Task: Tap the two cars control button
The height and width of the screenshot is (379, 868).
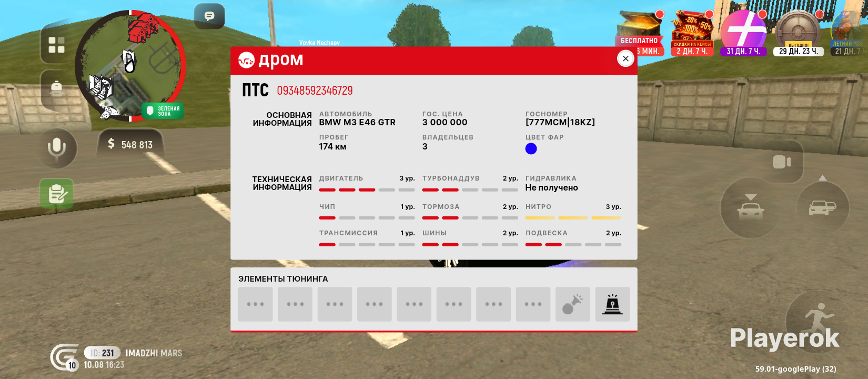Action: 823,207
